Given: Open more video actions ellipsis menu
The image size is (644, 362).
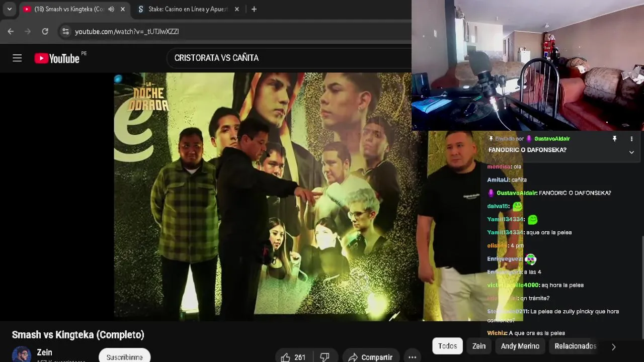Looking at the screenshot, I should 412,357.
